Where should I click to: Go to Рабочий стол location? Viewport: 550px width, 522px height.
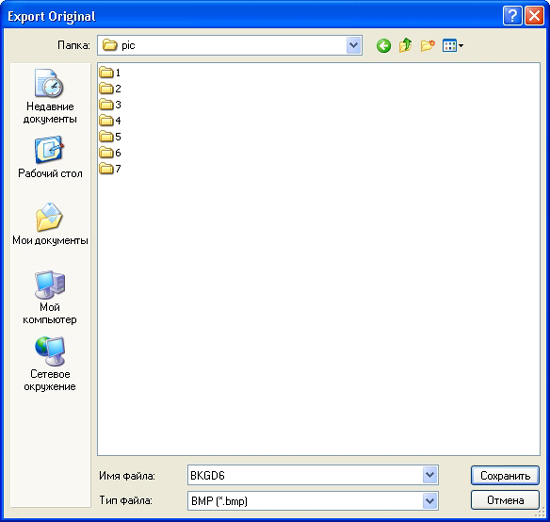[x=50, y=157]
